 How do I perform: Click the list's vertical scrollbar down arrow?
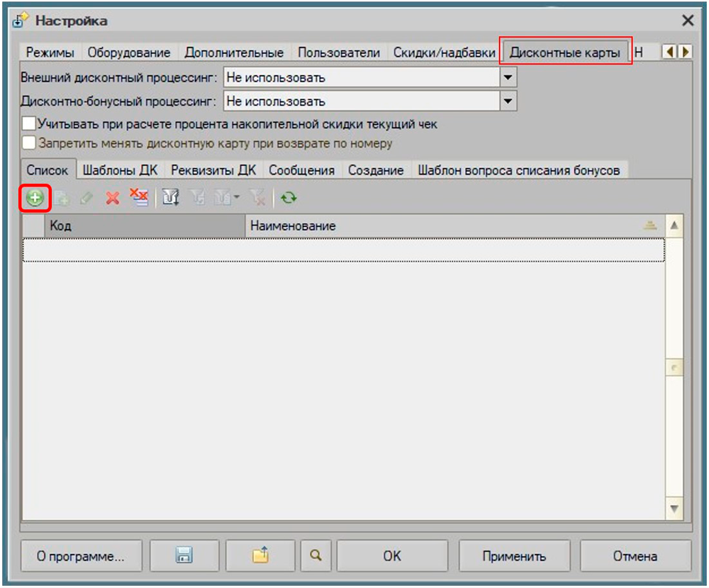pyautogui.click(x=674, y=509)
